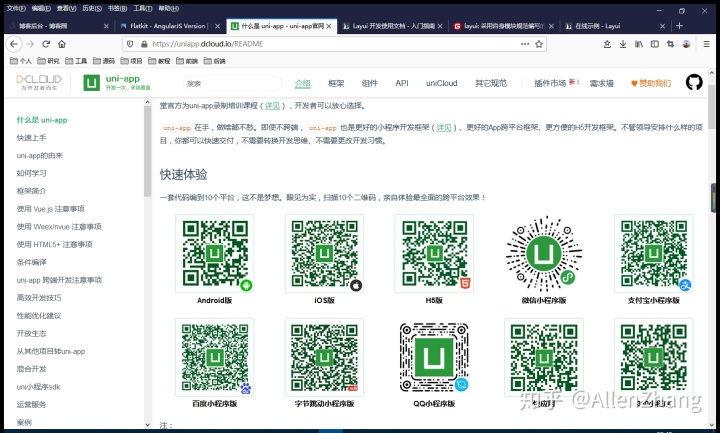This screenshot has height=433, width=720.
Task: Open the 赞助我们 link
Action: point(651,83)
